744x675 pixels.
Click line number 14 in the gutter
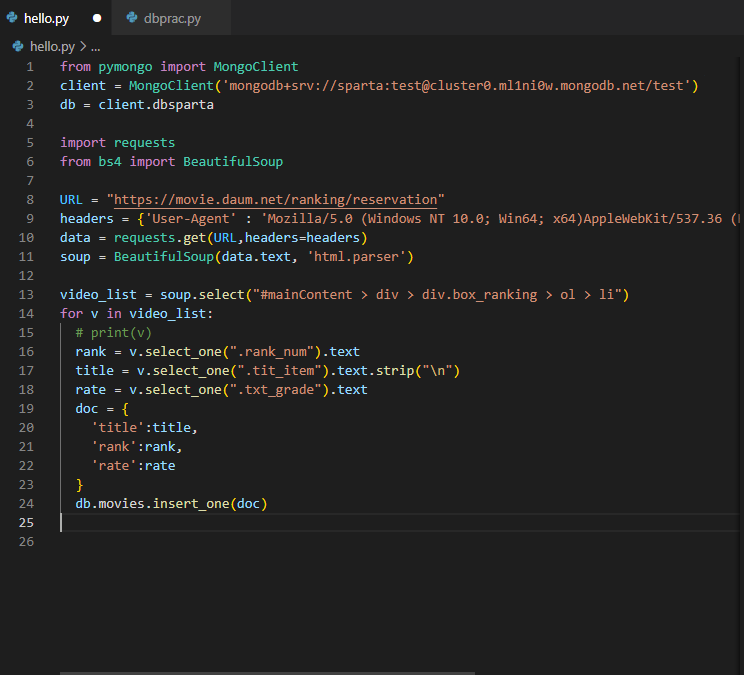click(26, 314)
